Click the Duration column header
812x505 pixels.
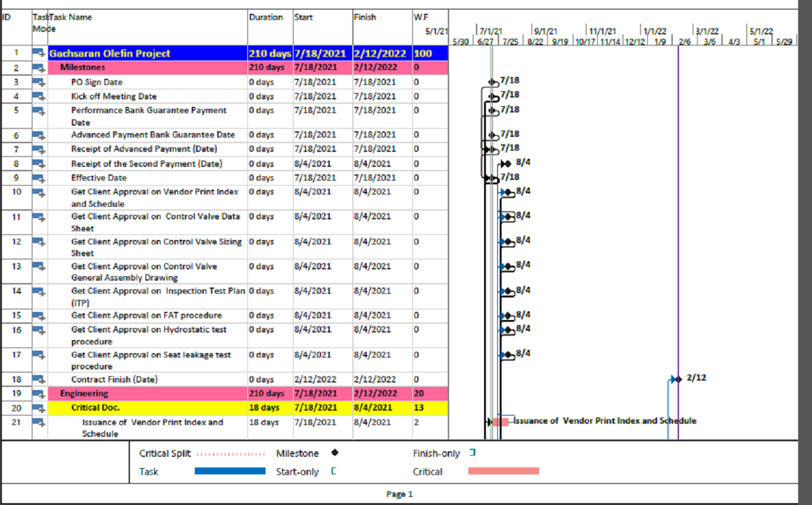265,17
